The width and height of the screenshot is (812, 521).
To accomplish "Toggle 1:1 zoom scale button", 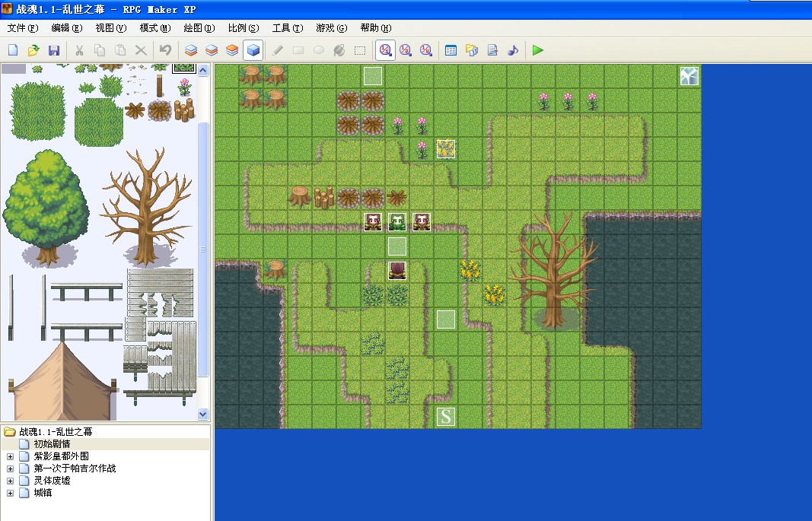I will click(x=385, y=50).
